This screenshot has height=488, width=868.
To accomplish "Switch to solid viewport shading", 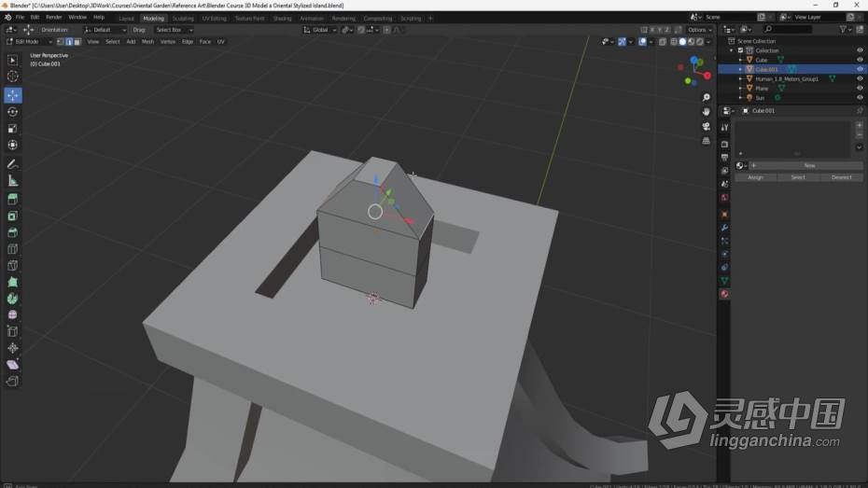I will 682,41.
